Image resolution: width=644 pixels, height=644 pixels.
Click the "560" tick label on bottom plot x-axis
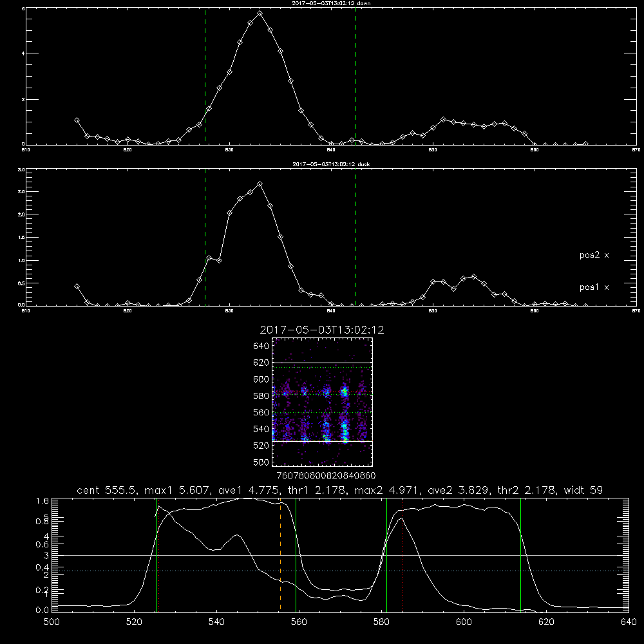point(299,622)
